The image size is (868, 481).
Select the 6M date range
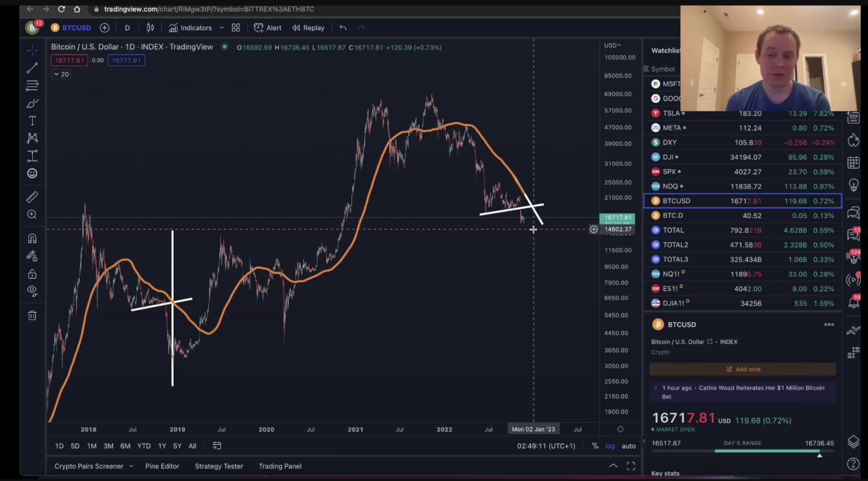125,446
